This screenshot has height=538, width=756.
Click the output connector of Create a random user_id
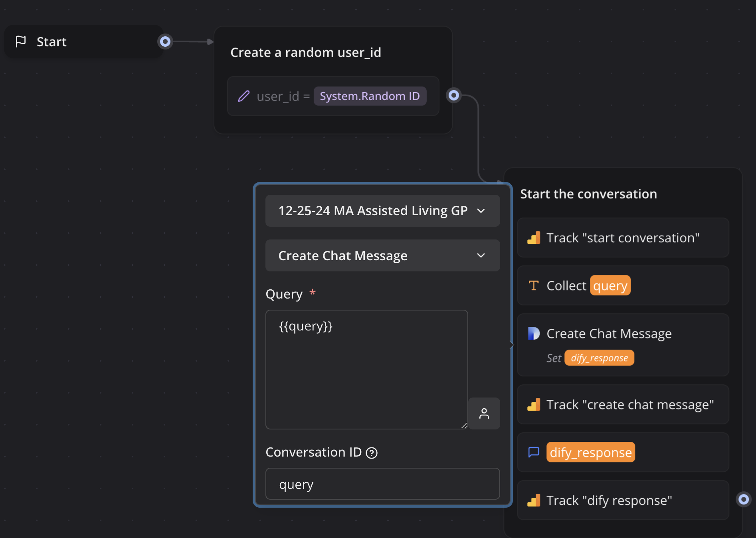[x=454, y=95]
